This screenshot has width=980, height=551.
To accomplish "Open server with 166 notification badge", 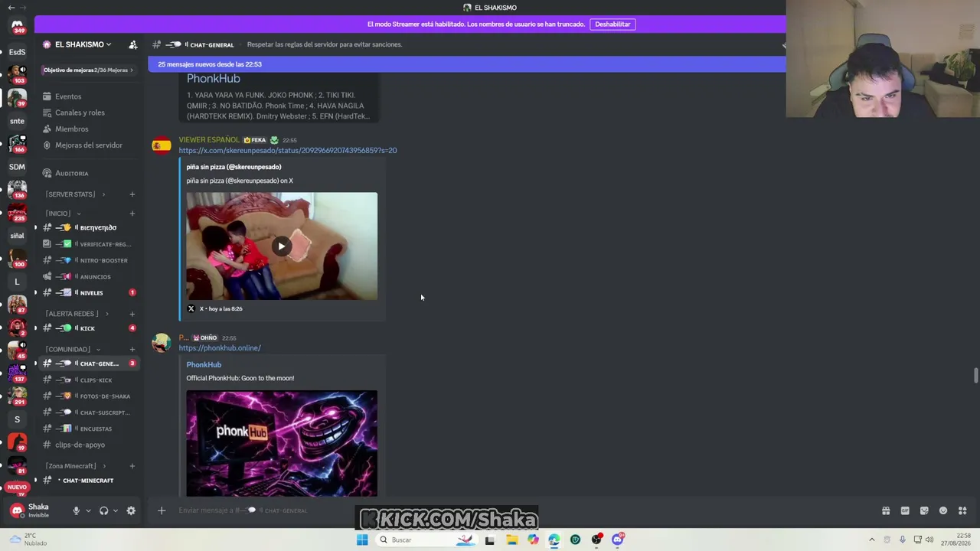I will pos(17,144).
